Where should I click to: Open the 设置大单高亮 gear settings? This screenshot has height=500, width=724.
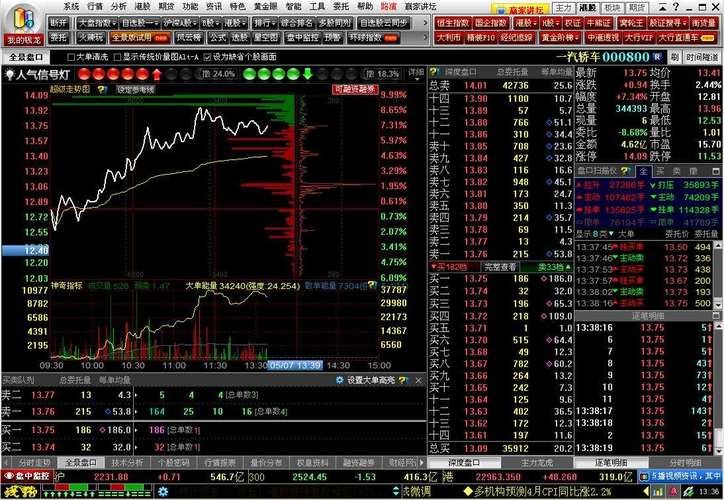[340, 380]
